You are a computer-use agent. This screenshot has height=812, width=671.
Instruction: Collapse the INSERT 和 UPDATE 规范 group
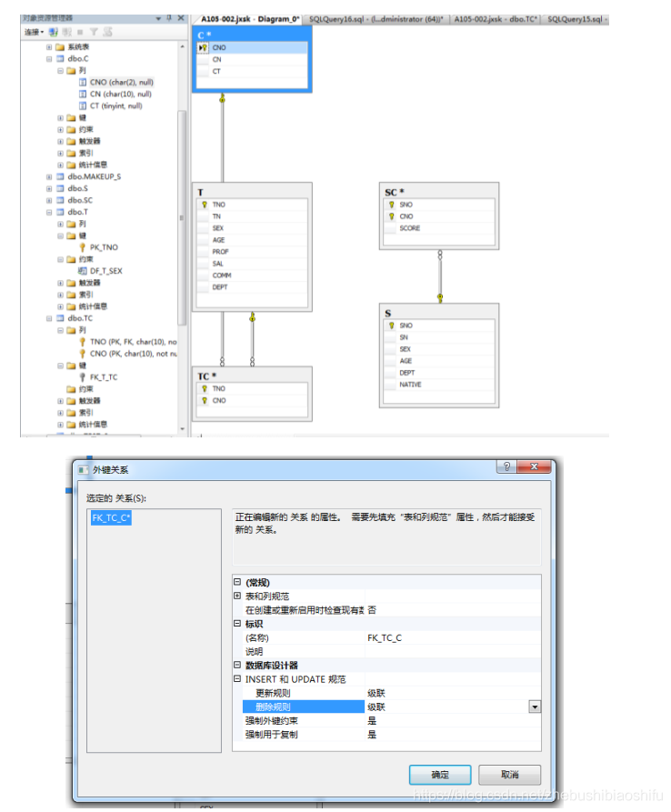pyautogui.click(x=237, y=679)
